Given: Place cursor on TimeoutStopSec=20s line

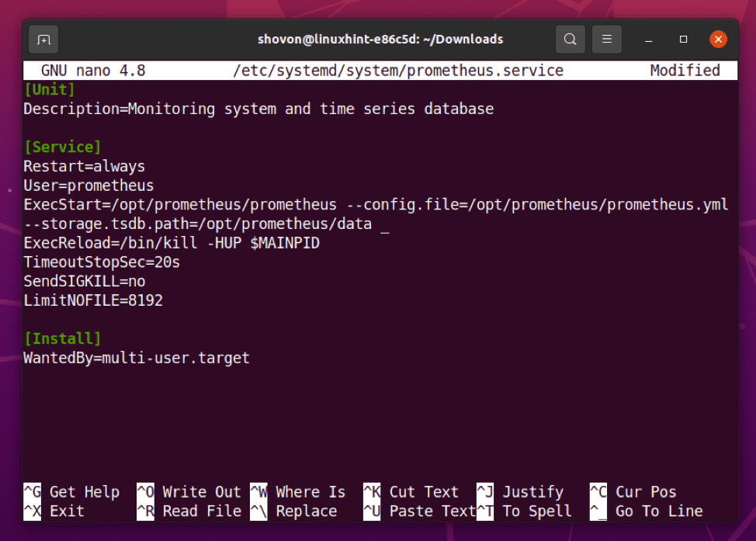Looking at the screenshot, I should (x=102, y=262).
